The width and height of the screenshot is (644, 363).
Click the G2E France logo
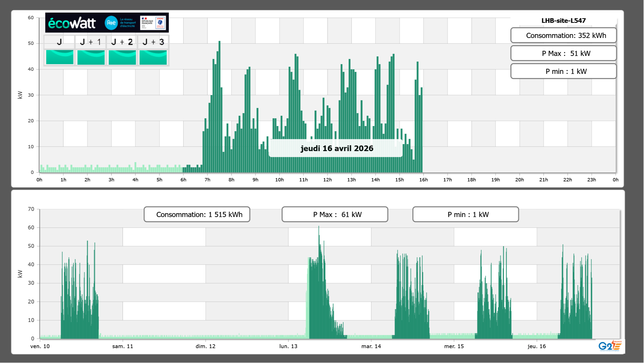pos(610,346)
